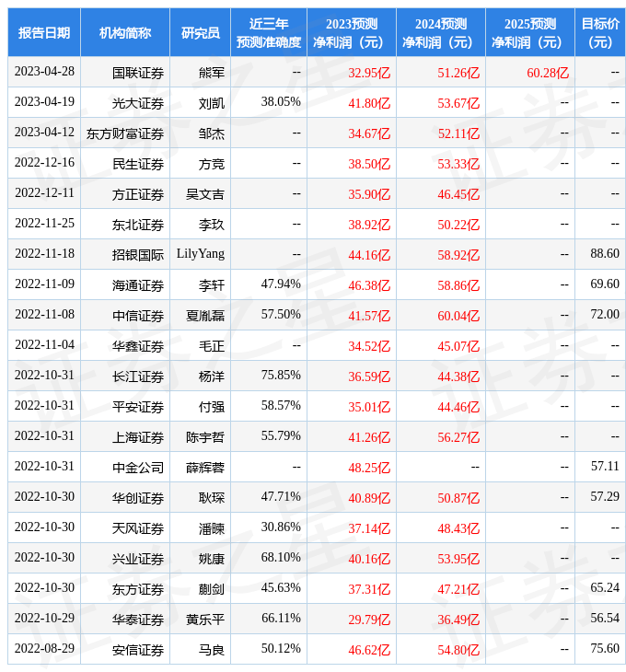The height and width of the screenshot is (672, 626).
Task: Select institution 国联证券
Action: click(138, 73)
